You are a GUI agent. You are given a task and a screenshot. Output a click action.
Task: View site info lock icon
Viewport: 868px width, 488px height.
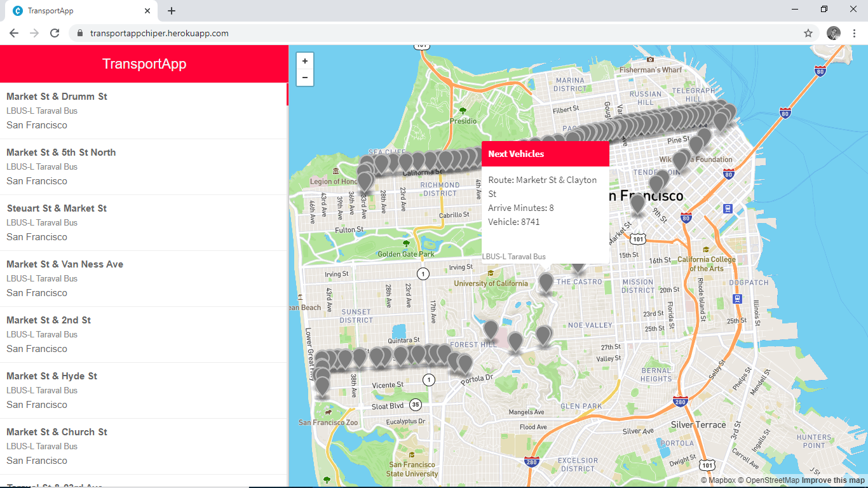pos(79,33)
